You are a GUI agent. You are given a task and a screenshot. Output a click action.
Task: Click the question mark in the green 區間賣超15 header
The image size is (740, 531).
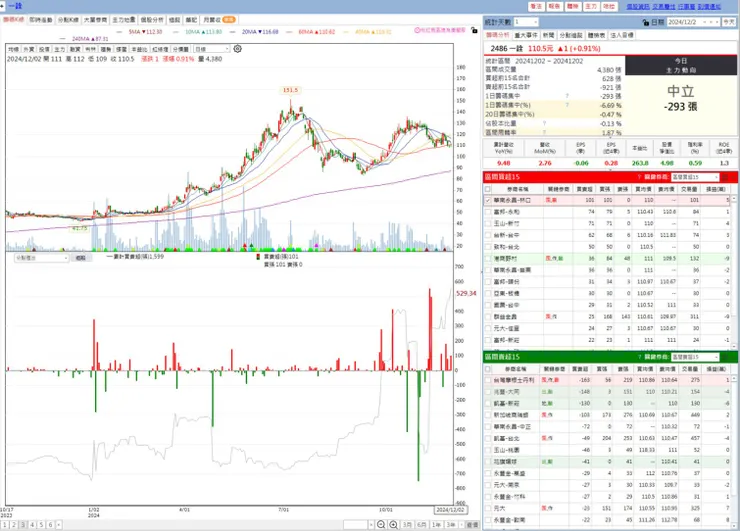coord(639,357)
